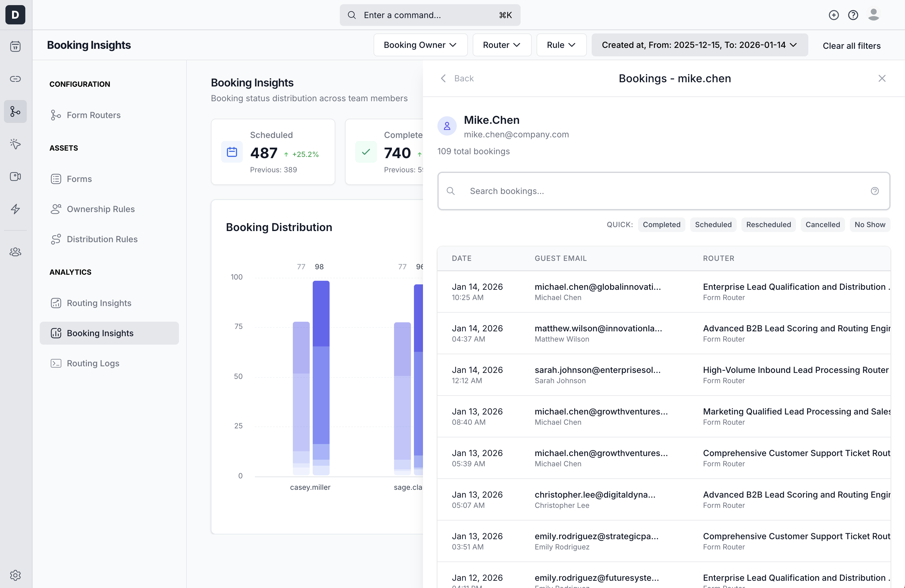
Task: Expand the Booking Owner dropdown
Action: pyautogui.click(x=420, y=45)
